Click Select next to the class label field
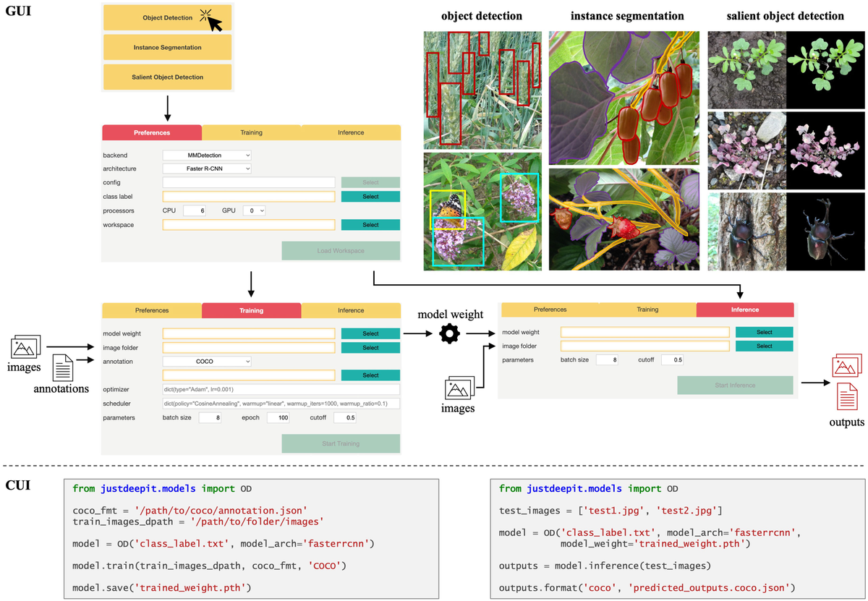 (370, 196)
